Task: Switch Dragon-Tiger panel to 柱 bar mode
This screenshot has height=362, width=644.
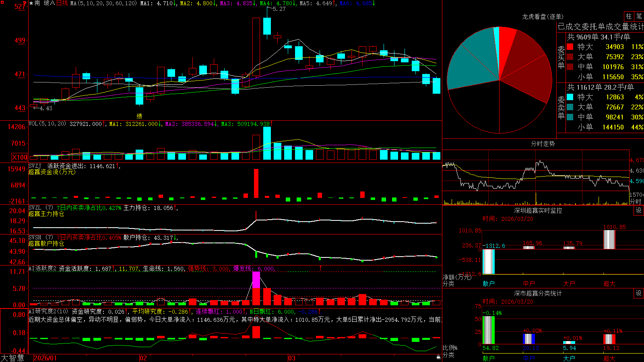Action: 629,16
